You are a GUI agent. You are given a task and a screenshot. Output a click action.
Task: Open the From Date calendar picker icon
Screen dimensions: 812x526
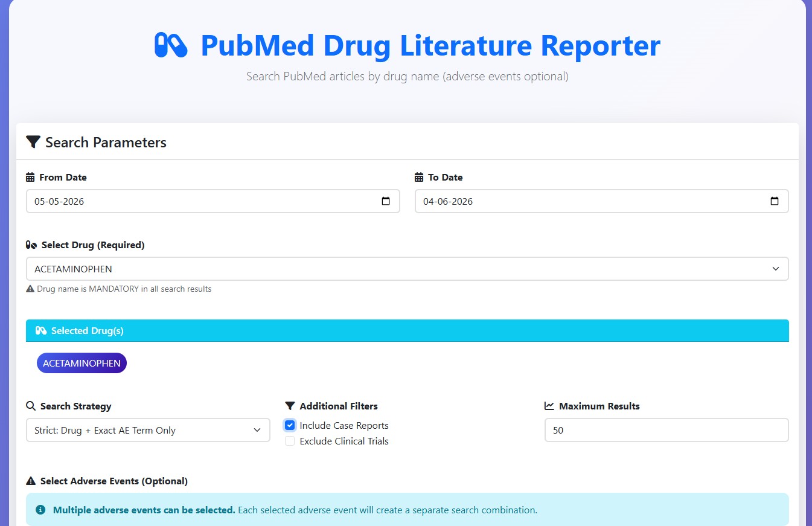pyautogui.click(x=386, y=201)
